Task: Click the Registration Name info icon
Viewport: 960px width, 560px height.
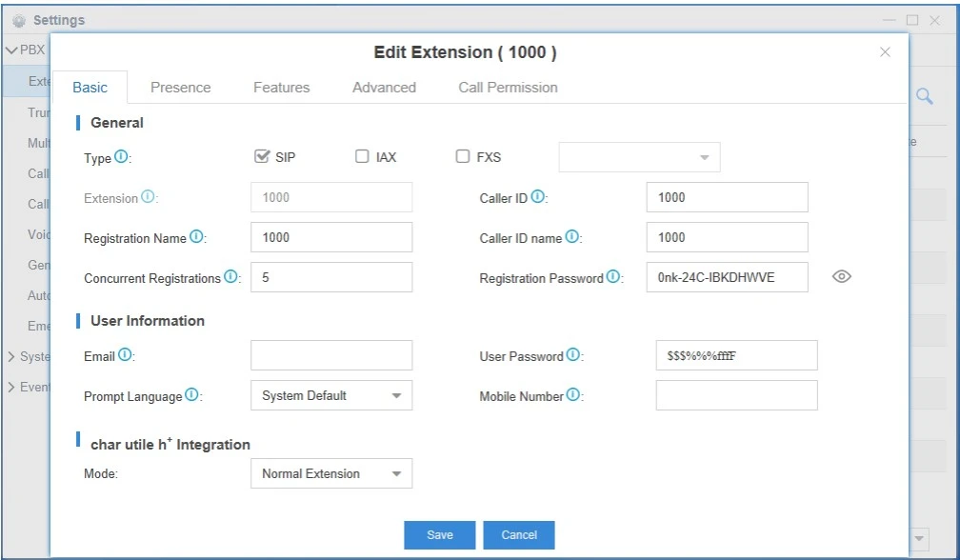Action: tap(197, 237)
